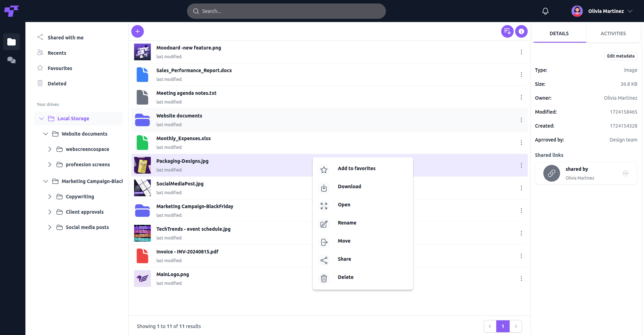Switch to the ACTIVITIES tab

(613, 33)
